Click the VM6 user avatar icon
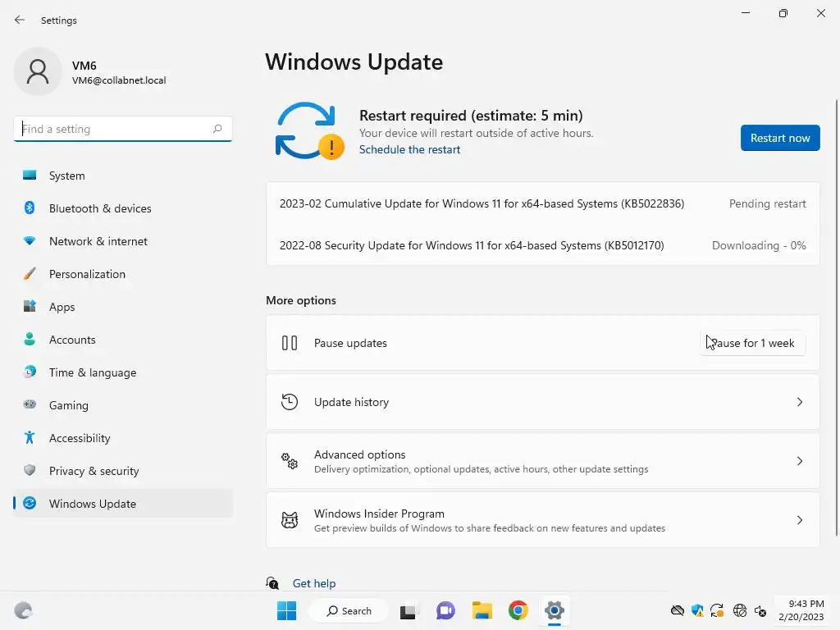Image resolution: width=840 pixels, height=630 pixels. [38, 71]
